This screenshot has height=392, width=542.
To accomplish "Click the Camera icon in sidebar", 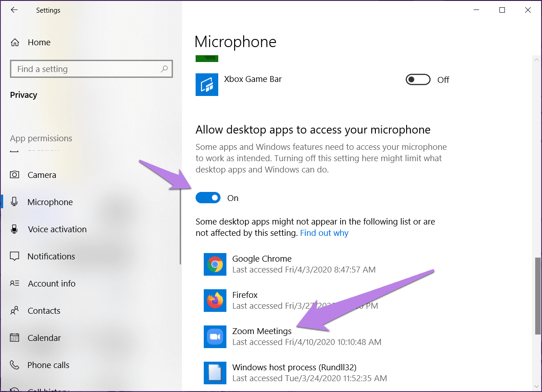I will (14, 175).
